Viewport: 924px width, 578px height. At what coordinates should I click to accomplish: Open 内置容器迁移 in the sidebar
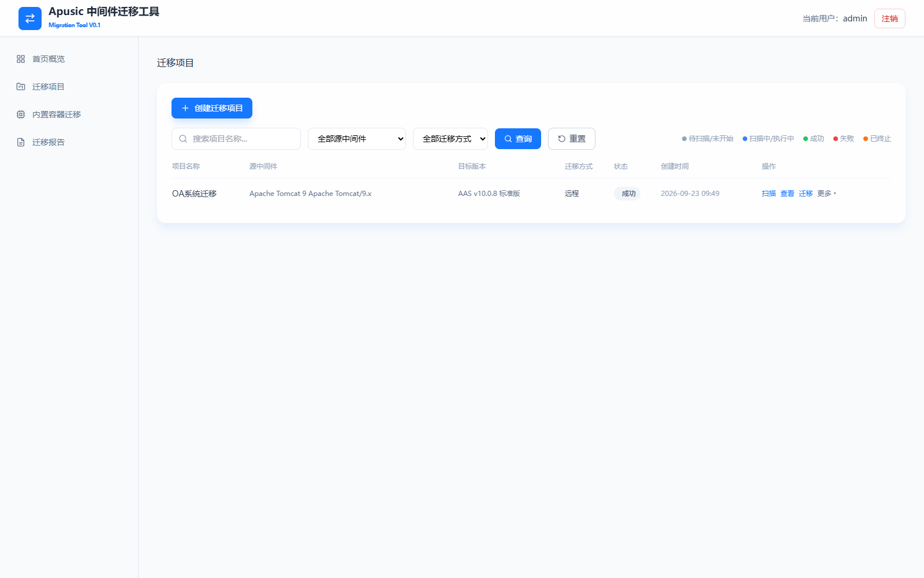point(69,114)
